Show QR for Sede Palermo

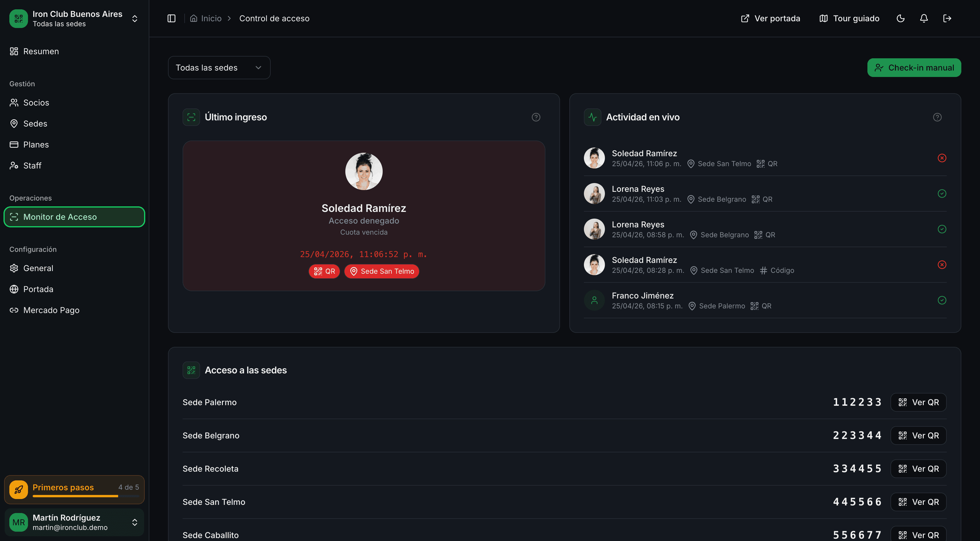(918, 402)
